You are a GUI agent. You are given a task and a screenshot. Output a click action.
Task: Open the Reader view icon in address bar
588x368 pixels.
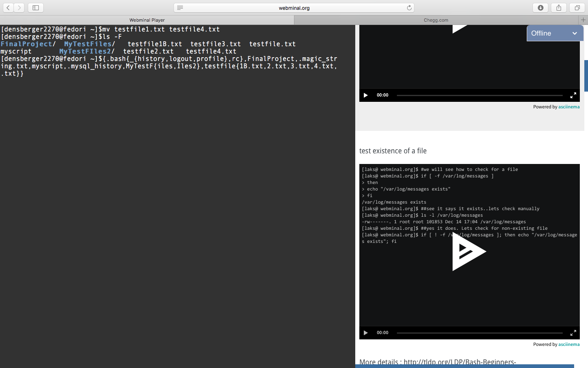point(180,8)
